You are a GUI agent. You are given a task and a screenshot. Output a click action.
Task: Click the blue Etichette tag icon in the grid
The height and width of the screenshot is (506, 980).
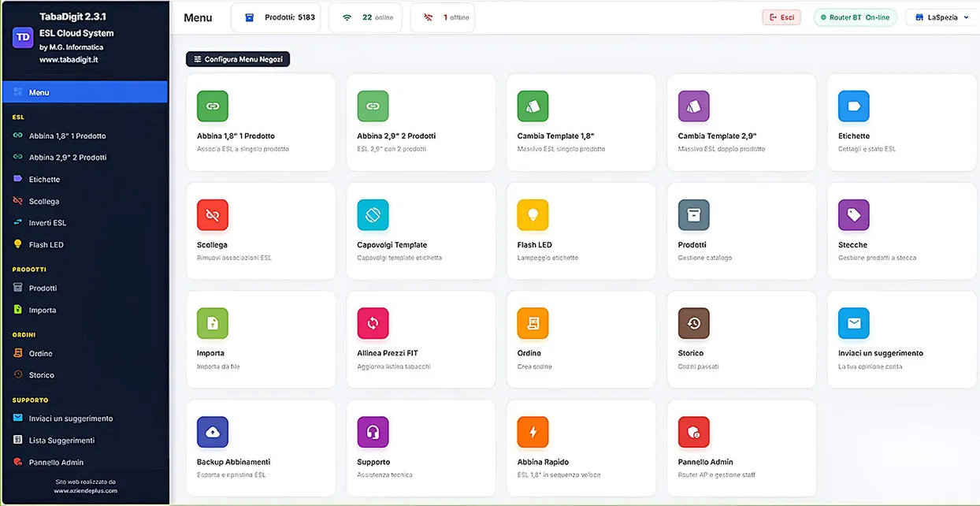click(854, 106)
